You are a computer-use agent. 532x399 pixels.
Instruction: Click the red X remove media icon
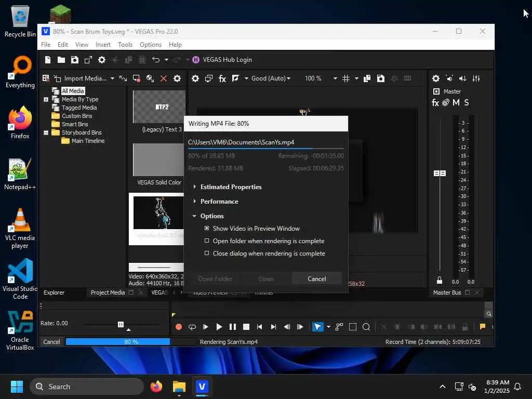click(x=164, y=78)
